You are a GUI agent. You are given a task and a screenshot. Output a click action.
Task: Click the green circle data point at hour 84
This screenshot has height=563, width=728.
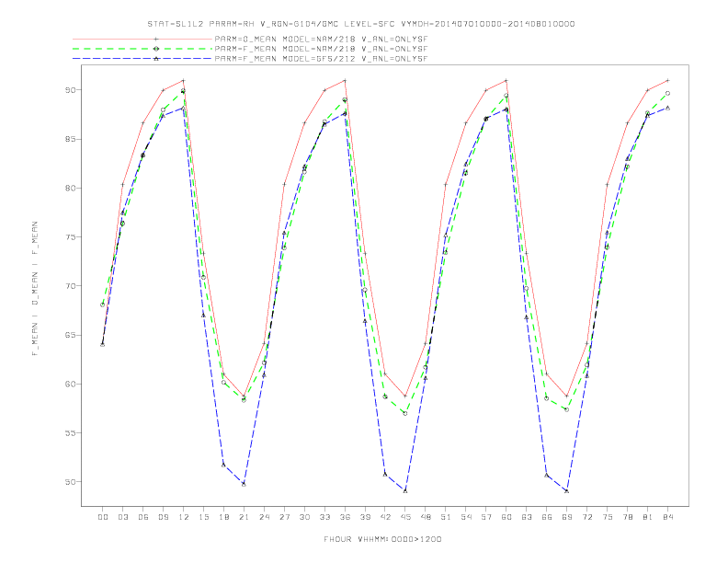[668, 93]
